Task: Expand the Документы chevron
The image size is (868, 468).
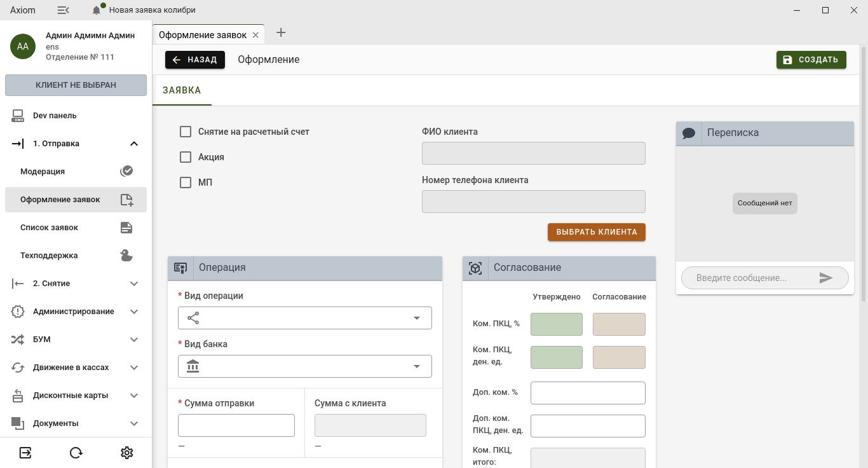Action: (x=134, y=423)
